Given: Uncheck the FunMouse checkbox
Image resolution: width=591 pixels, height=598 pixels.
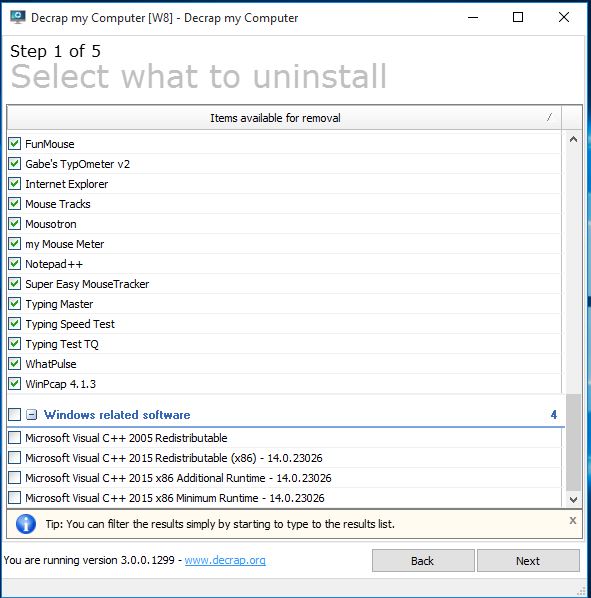Looking at the screenshot, I should [14, 144].
